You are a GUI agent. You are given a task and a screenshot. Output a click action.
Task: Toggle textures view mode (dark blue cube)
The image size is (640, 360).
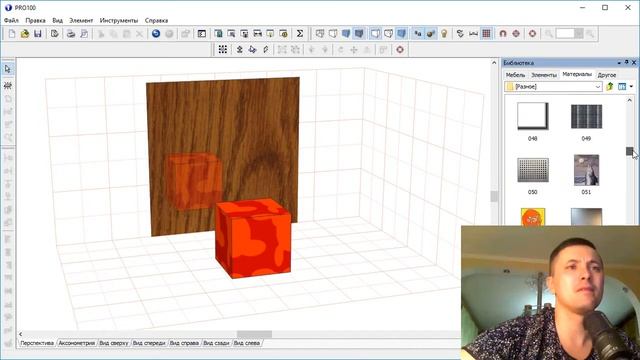click(359, 34)
